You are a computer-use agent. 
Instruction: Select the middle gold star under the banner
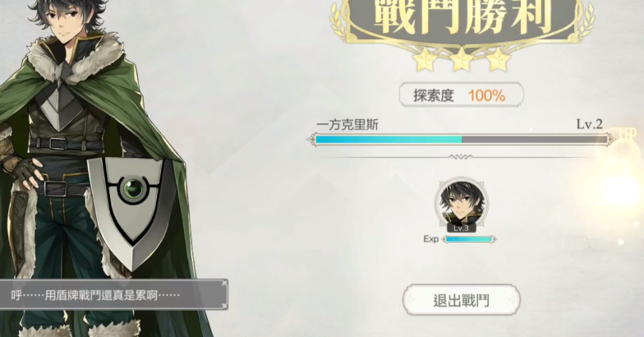coord(462,59)
